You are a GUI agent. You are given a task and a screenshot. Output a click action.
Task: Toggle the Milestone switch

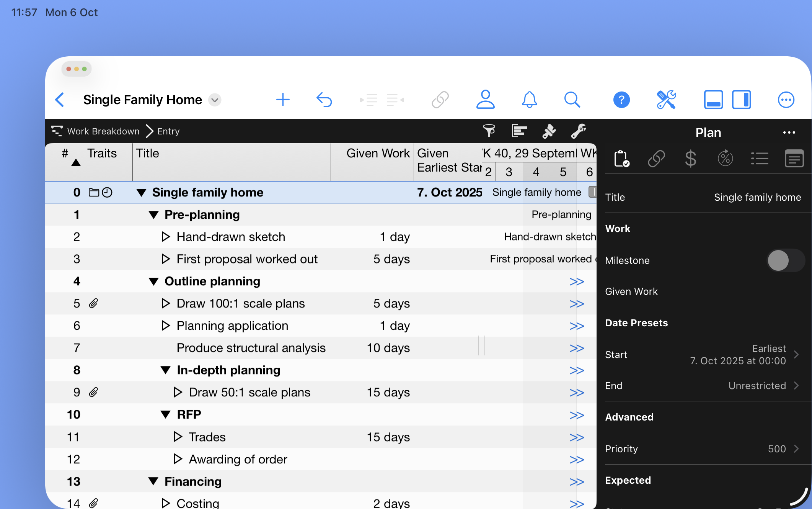[x=785, y=260]
